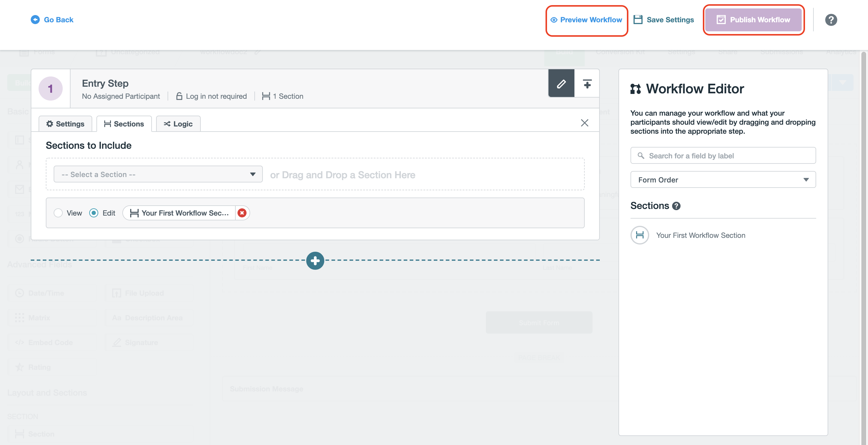Click Your First Workflow Section circle icon
The image size is (868, 445).
click(x=640, y=235)
